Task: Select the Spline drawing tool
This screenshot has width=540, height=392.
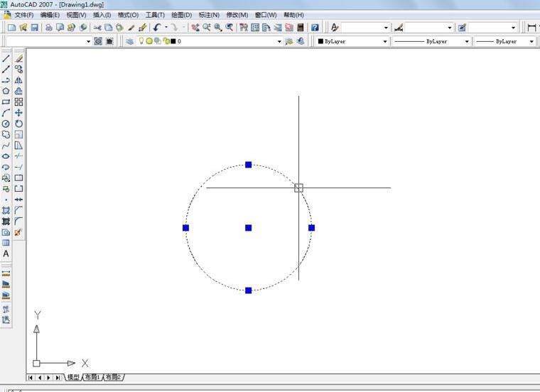Action: coord(6,146)
